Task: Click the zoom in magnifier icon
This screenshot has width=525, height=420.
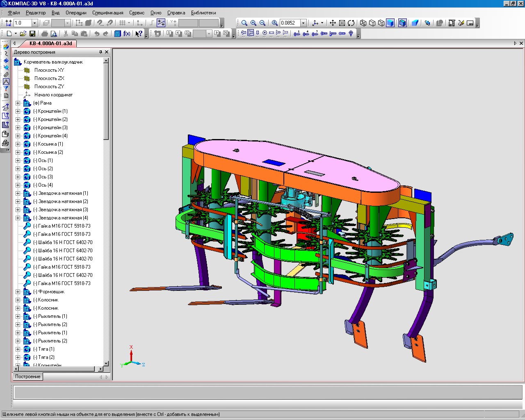Action: (253, 23)
